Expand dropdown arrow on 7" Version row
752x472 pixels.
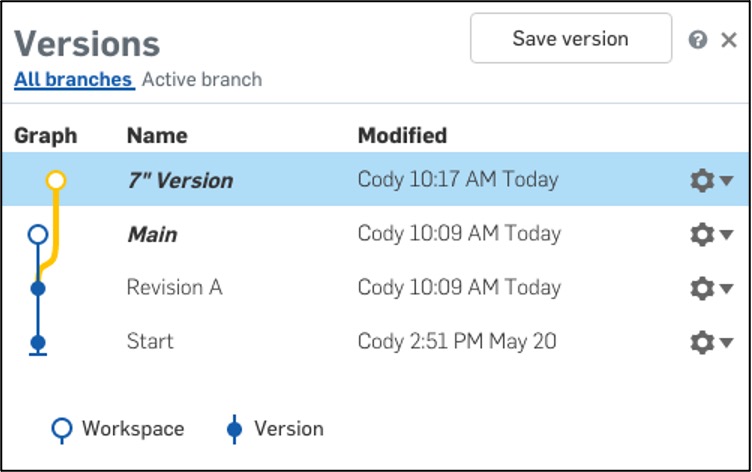click(x=727, y=181)
